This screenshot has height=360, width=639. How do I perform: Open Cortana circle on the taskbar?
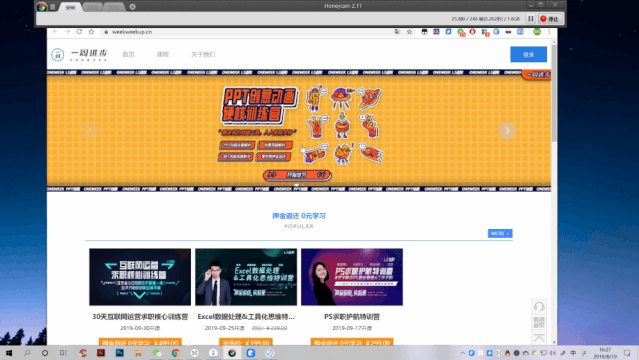45,353
